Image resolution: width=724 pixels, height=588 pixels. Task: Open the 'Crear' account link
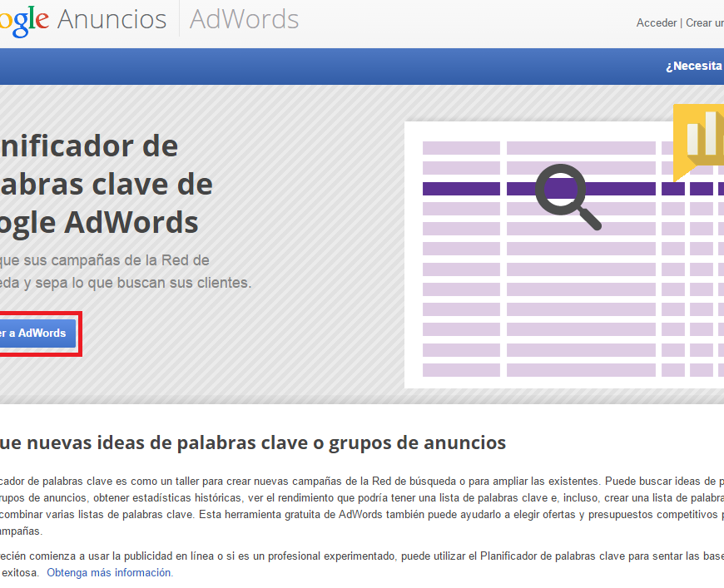point(705,22)
